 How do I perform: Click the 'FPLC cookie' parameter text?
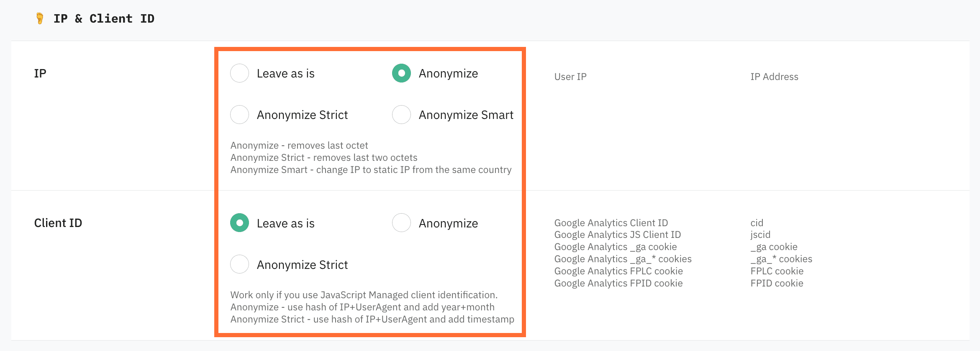pos(777,271)
